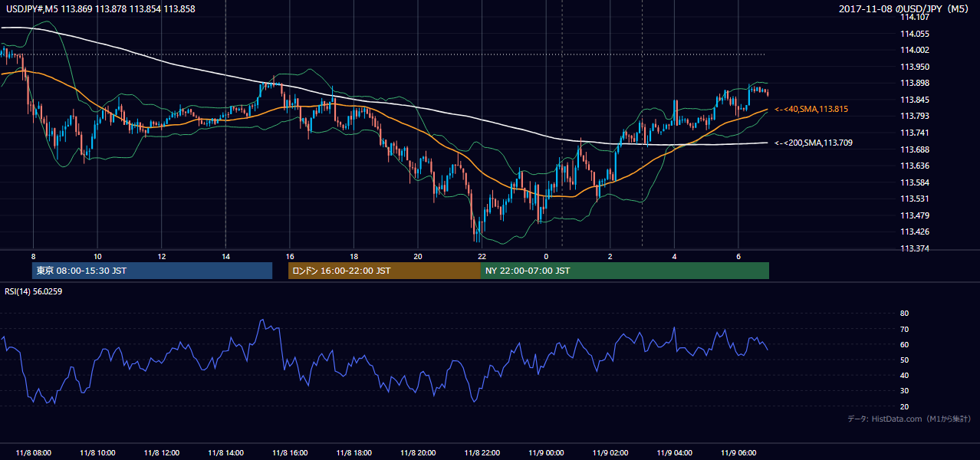The image size is (980, 460).
Task: Click hour tick 18 under price chart
Action: tap(354, 256)
